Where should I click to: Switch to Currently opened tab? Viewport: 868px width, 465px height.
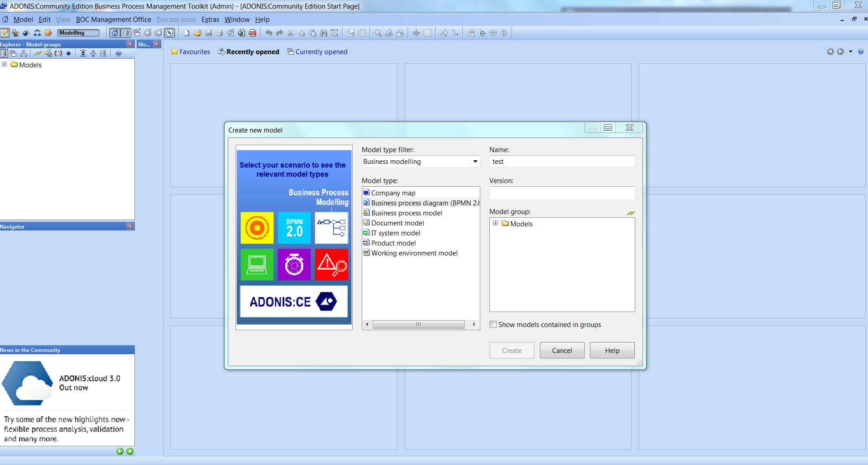(317, 52)
